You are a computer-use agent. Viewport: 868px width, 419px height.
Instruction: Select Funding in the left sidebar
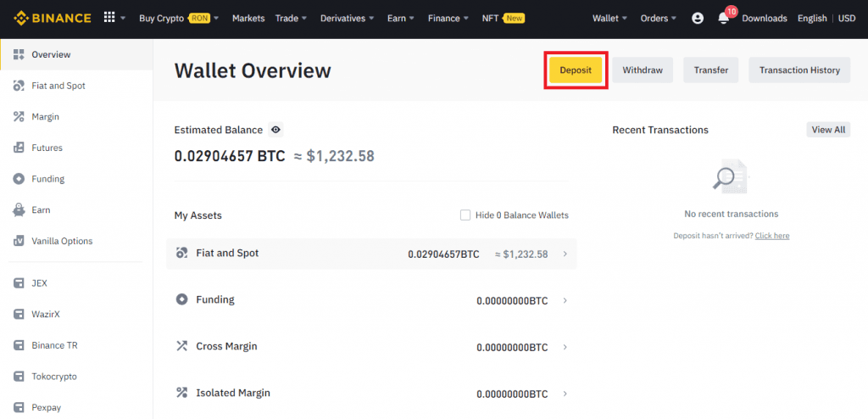pos(47,179)
